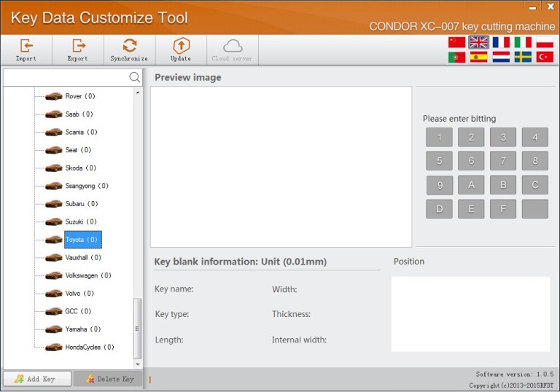
Task: Click bitting key E
Action: pos(471,209)
